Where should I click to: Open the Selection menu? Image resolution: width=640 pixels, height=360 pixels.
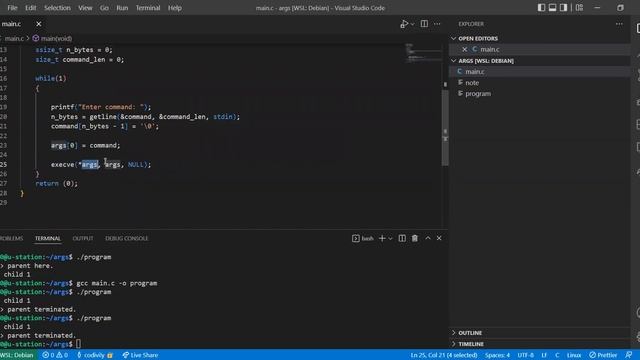coord(57,8)
